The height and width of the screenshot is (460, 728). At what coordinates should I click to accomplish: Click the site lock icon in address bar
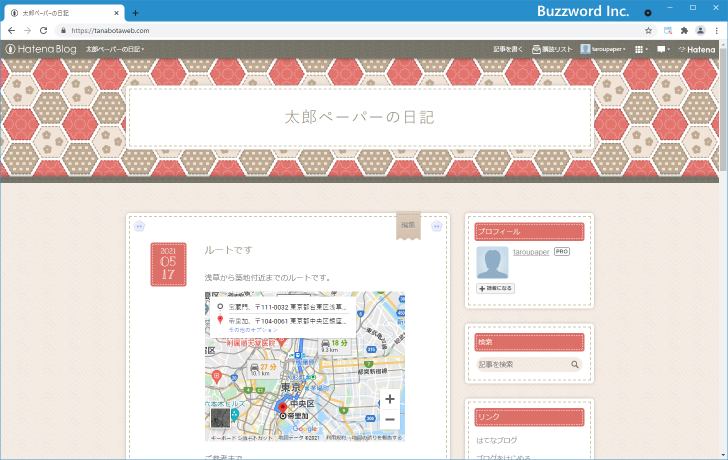[x=64, y=31]
